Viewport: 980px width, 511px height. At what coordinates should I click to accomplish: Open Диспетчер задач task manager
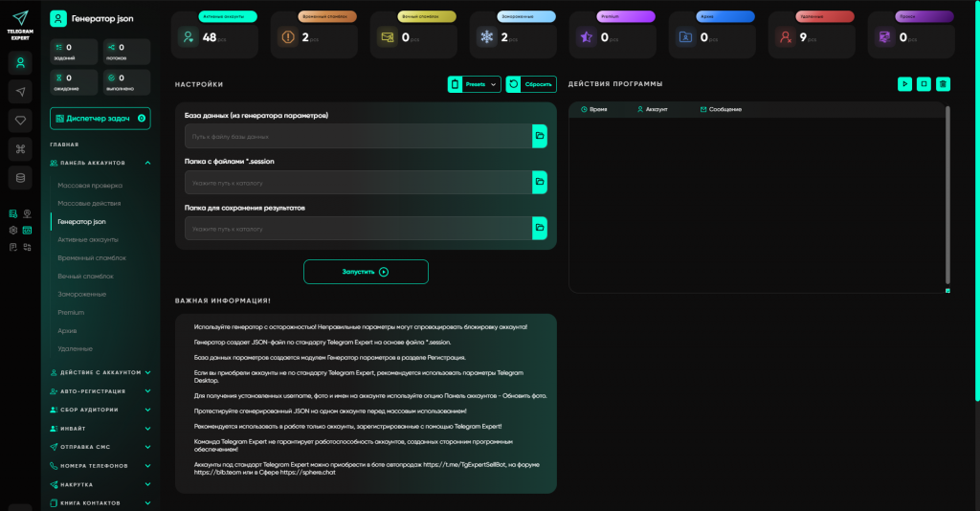100,119
